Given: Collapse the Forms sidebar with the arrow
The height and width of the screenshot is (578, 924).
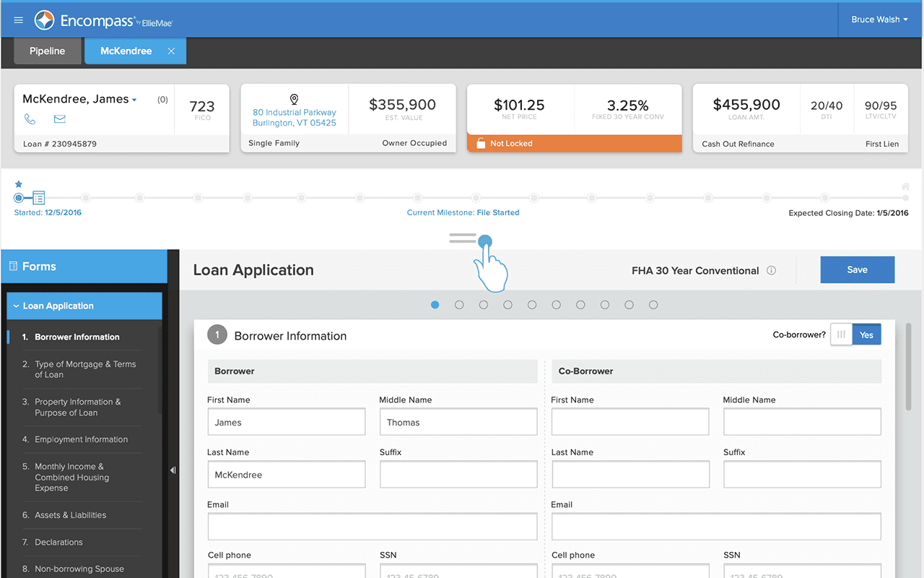Looking at the screenshot, I should 173,470.
